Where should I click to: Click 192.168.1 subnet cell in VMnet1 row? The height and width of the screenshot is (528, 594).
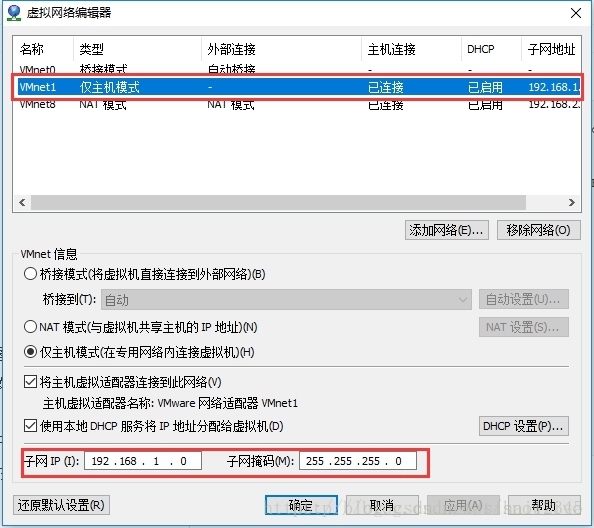(554, 87)
